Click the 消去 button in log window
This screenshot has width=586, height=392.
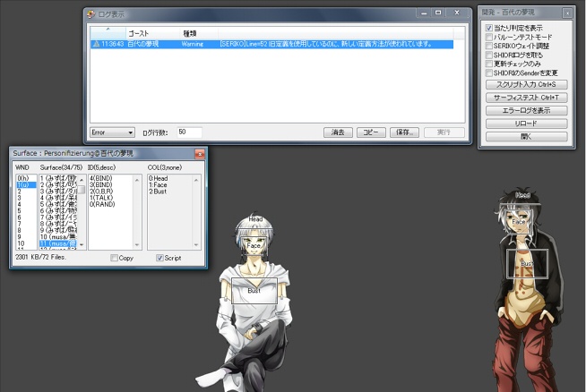click(x=338, y=132)
